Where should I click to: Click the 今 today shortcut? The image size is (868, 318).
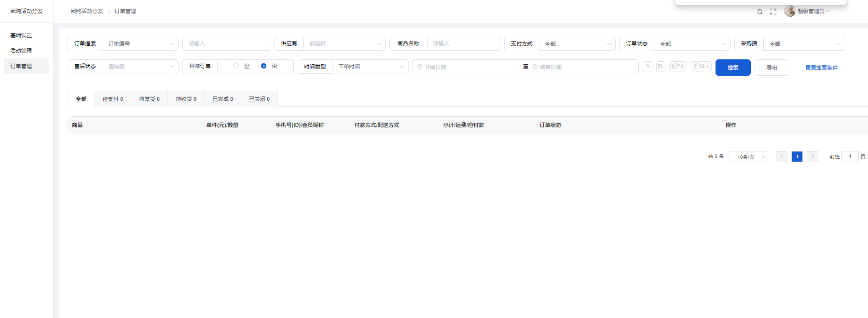click(648, 67)
